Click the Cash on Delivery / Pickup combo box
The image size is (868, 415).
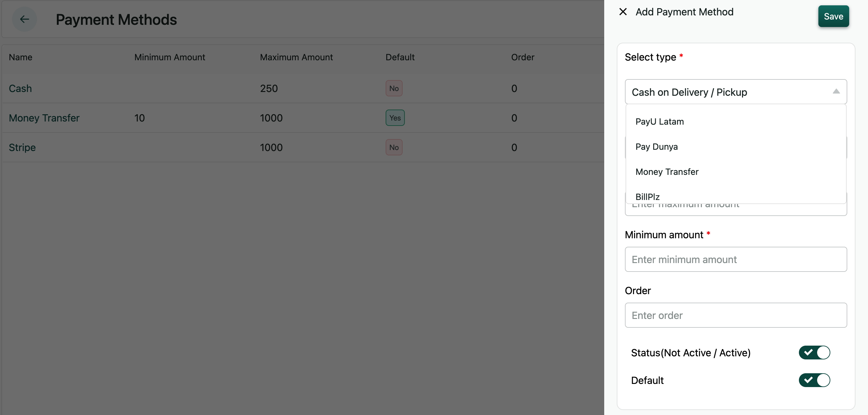pyautogui.click(x=728, y=92)
